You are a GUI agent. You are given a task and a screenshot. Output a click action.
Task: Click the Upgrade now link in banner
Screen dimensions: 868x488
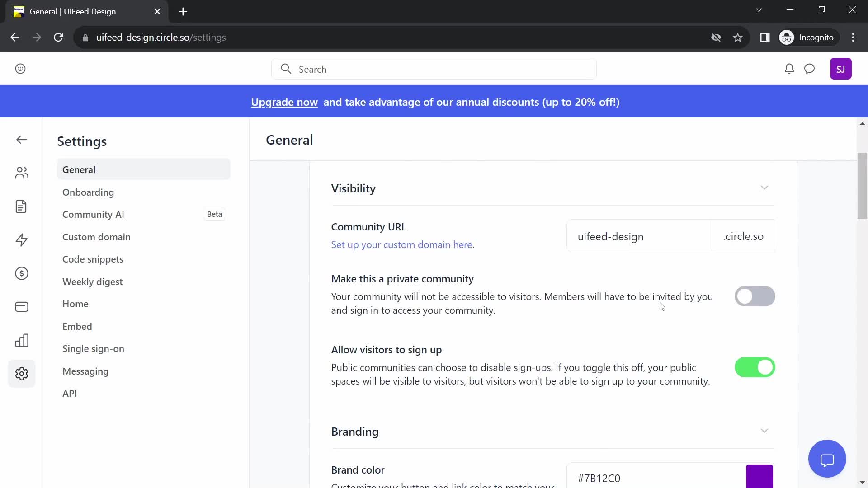point(284,102)
